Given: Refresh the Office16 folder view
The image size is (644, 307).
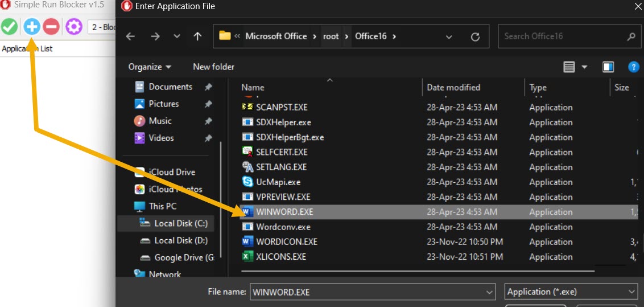Looking at the screenshot, I should [475, 37].
